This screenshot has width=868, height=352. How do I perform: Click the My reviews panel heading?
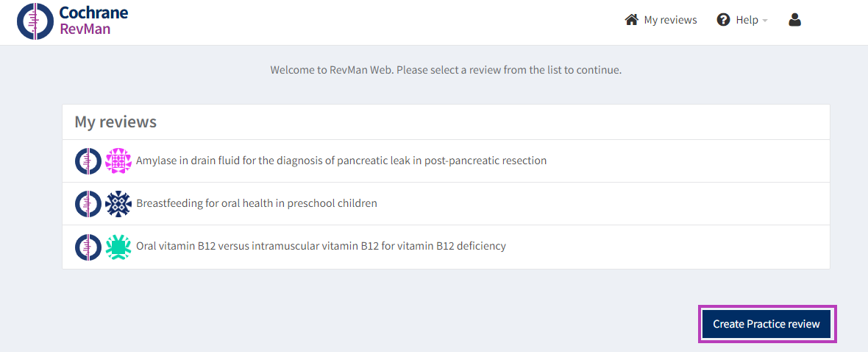point(115,122)
